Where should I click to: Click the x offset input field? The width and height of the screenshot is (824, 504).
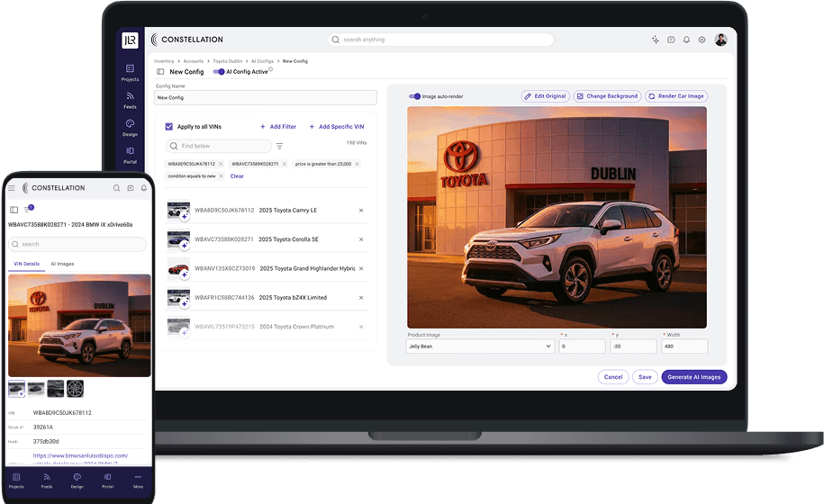(583, 346)
